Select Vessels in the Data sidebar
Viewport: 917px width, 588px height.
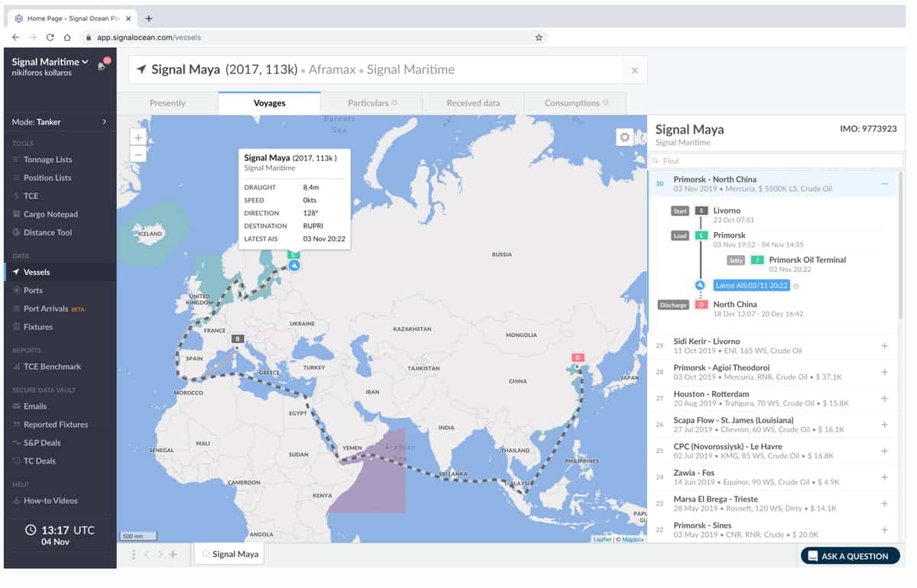coord(36,271)
